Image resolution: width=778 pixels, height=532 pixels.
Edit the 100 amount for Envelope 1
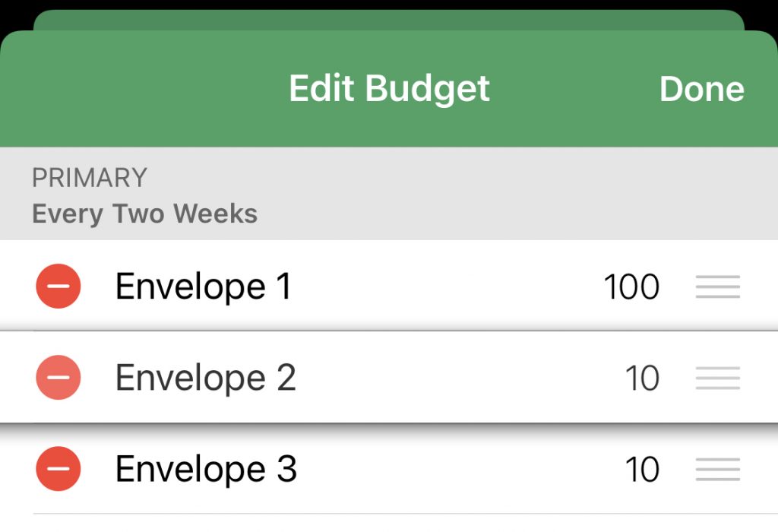coord(631,287)
